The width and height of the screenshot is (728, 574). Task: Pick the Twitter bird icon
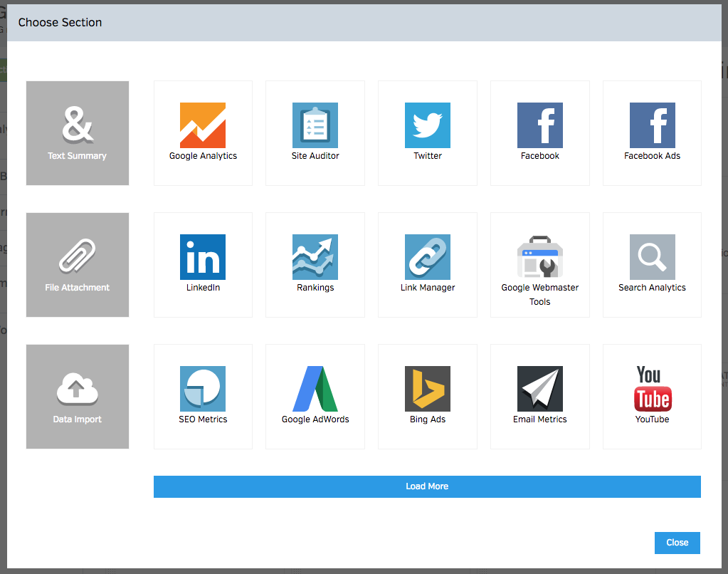pos(428,125)
